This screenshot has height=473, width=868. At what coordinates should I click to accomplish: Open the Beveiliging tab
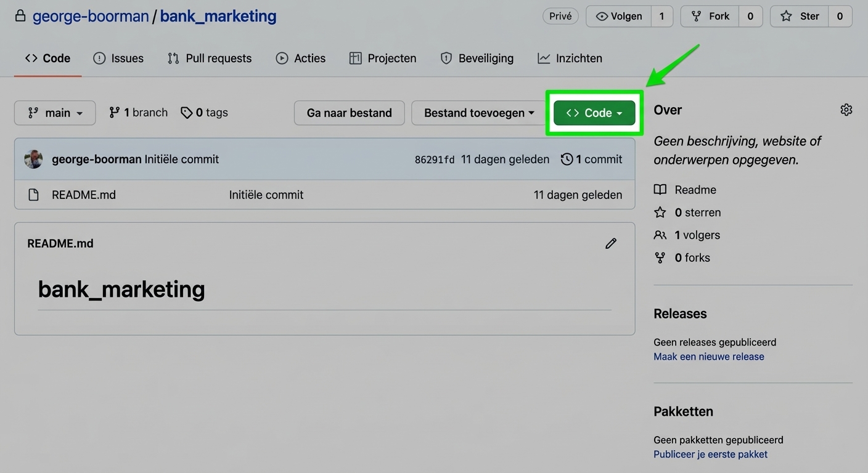tap(477, 59)
